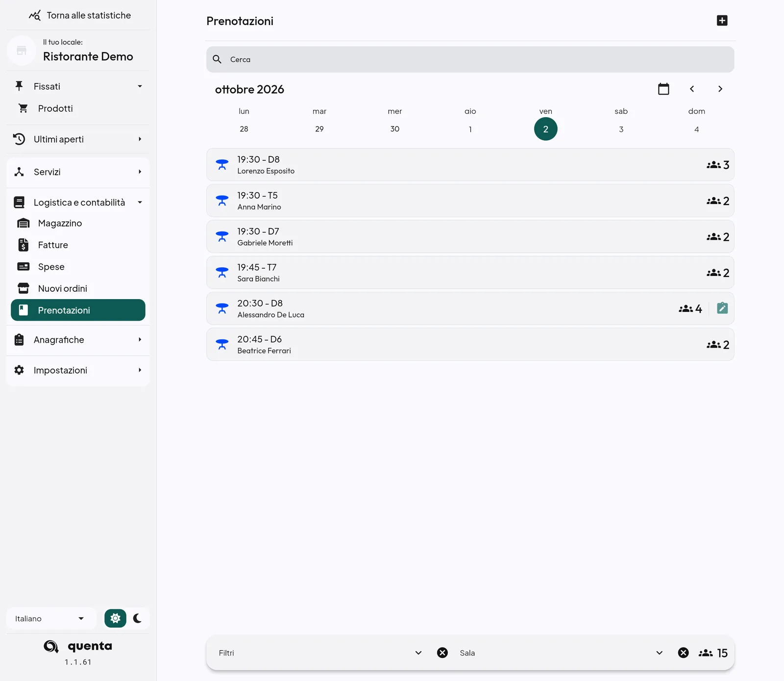The height and width of the screenshot is (681, 784).
Task: Clear the Filtri filter with X icon
Action: tap(442, 653)
